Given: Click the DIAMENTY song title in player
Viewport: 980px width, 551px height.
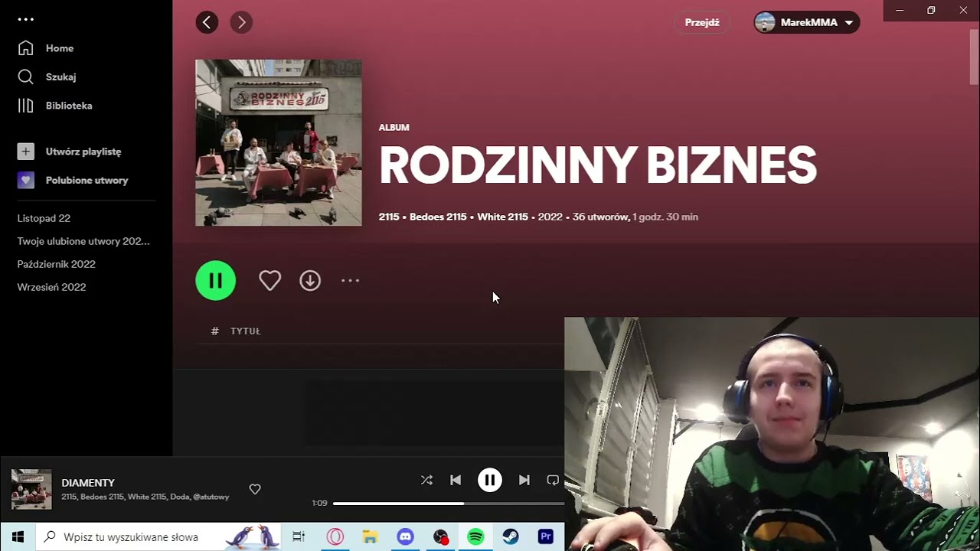Looking at the screenshot, I should pos(88,483).
